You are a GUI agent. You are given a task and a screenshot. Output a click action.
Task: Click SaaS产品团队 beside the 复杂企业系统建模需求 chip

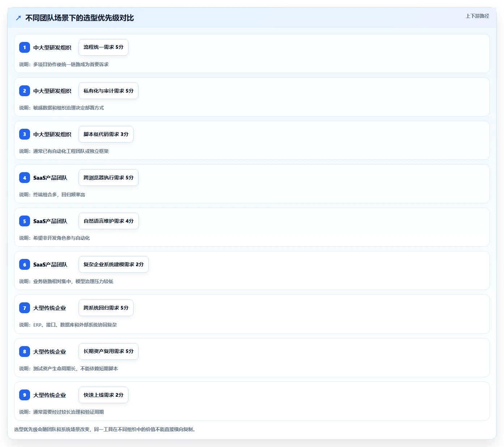(x=50, y=264)
